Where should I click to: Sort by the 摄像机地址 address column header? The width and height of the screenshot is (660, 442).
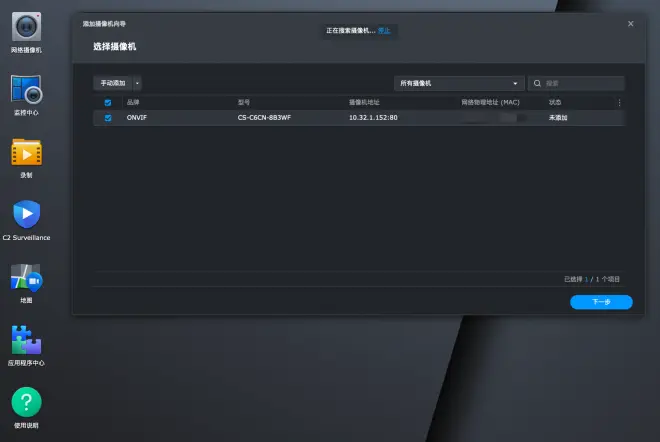[x=364, y=102]
